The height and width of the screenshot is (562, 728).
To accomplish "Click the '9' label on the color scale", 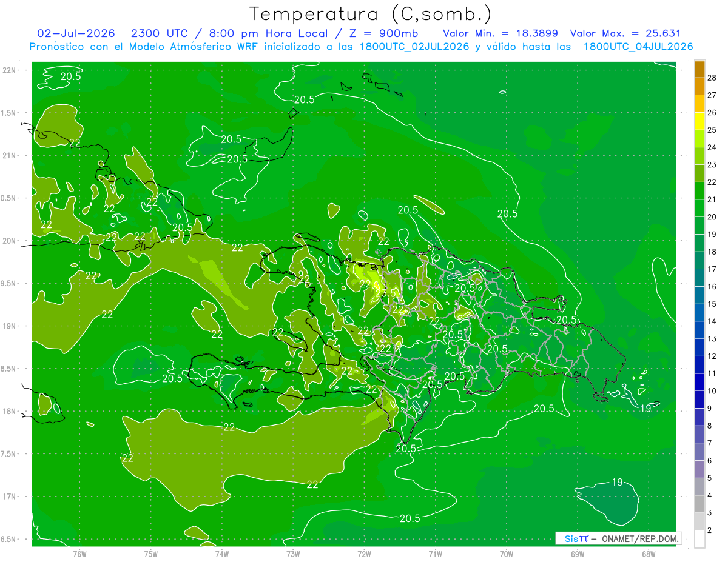I will (710, 409).
